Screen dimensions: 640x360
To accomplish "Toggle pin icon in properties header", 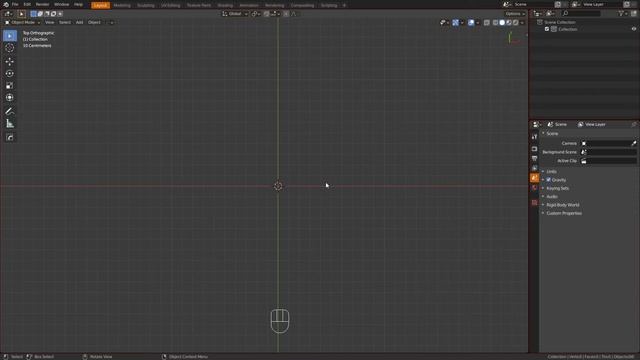I will pyautogui.click(x=634, y=124).
